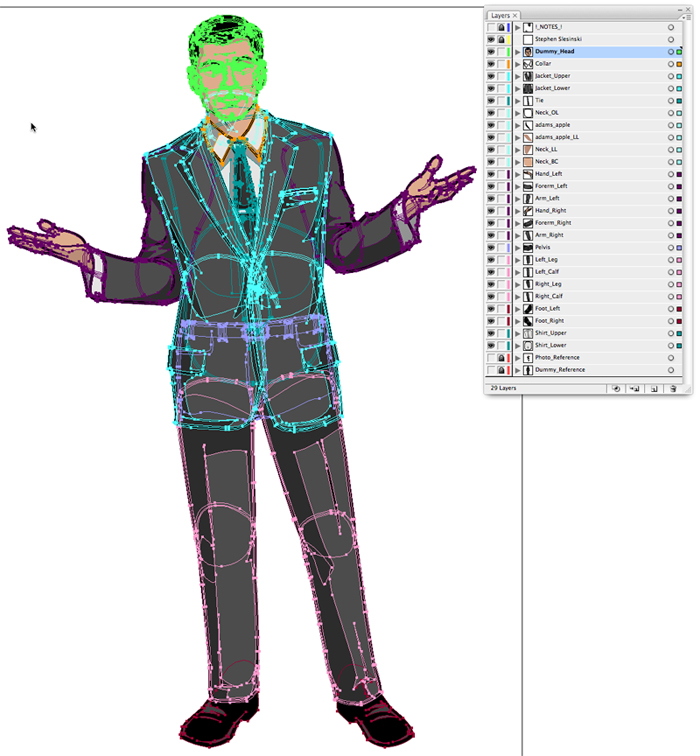Click target circle for Photo_Reference layer
700x756 pixels.
click(x=671, y=358)
